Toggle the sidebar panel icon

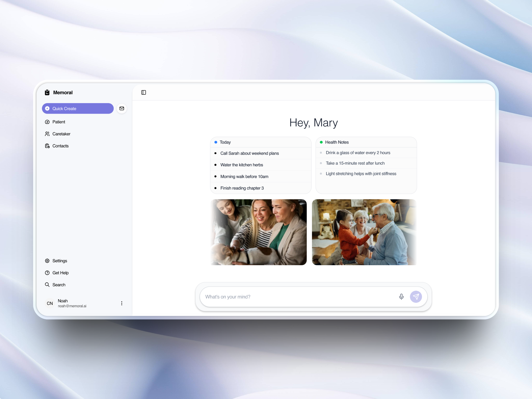(x=144, y=93)
